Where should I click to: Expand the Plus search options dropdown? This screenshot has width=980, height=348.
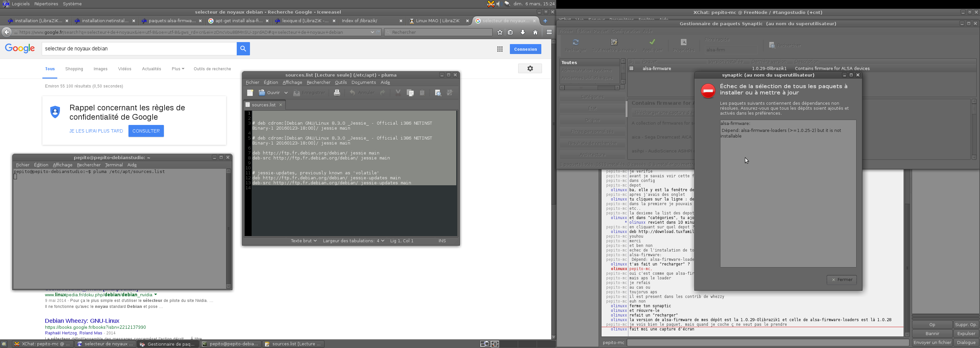tap(178, 69)
